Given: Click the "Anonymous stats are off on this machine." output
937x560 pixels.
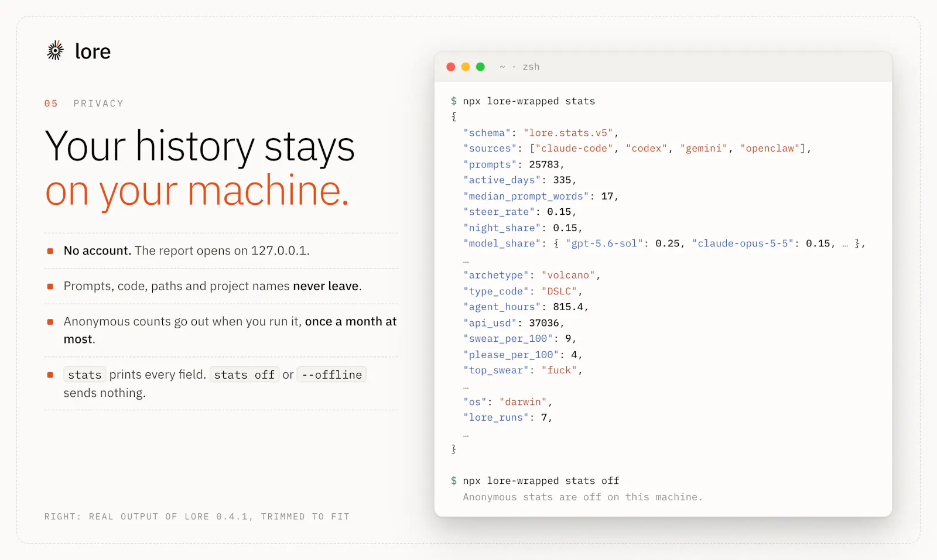Looking at the screenshot, I should (583, 497).
